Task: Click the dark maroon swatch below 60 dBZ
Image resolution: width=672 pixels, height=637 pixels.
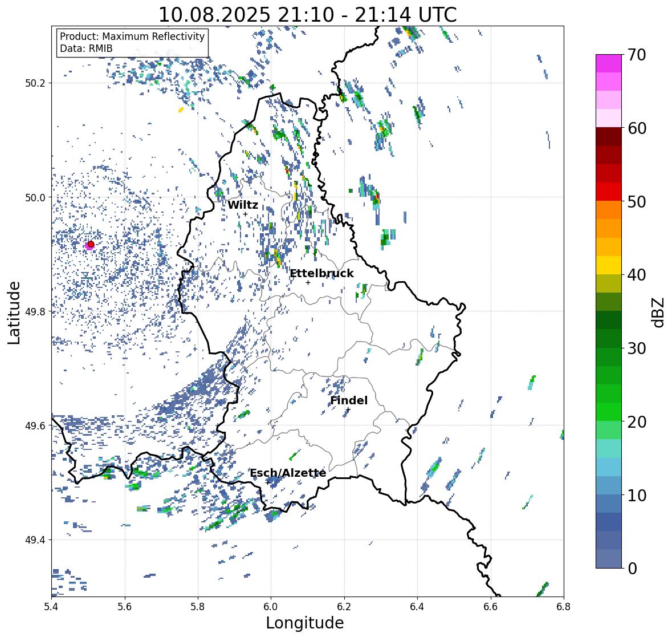Action: [x=609, y=137]
